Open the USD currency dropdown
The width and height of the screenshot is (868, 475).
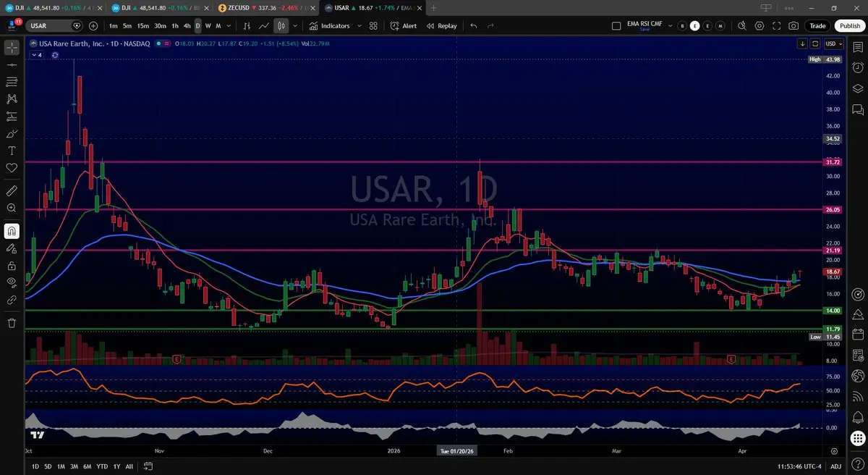click(833, 43)
